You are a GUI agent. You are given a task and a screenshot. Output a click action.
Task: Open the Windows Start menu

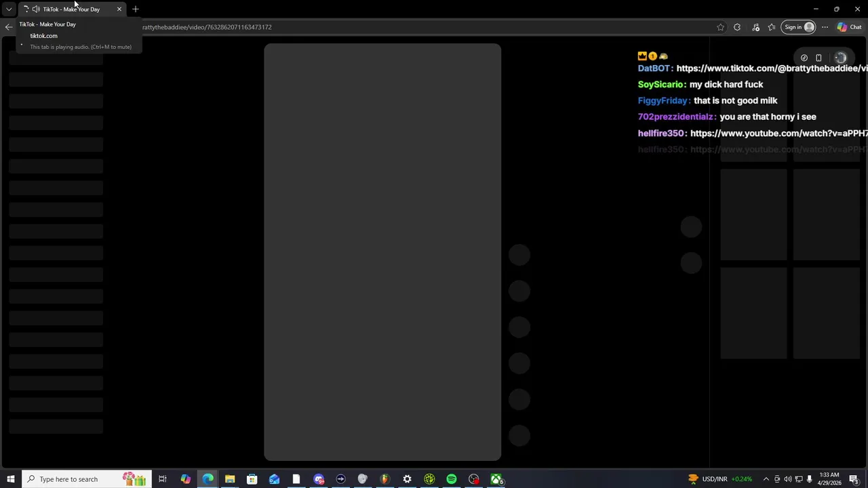point(11,479)
